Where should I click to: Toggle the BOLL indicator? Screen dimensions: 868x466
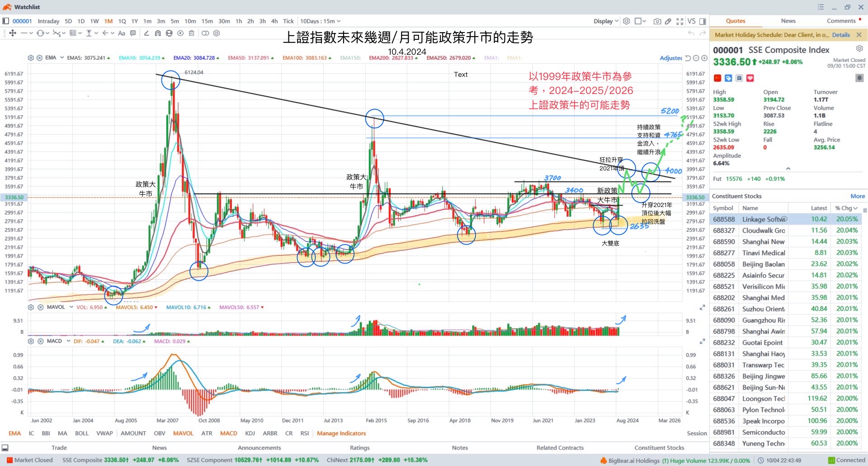[x=82, y=433]
